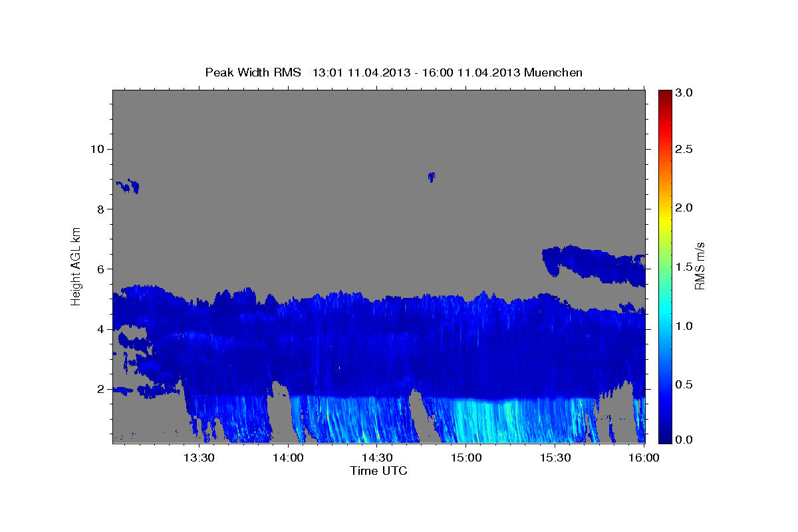Click the height tick label '6'
Viewport: 798px width, 532px height.
[x=101, y=269]
